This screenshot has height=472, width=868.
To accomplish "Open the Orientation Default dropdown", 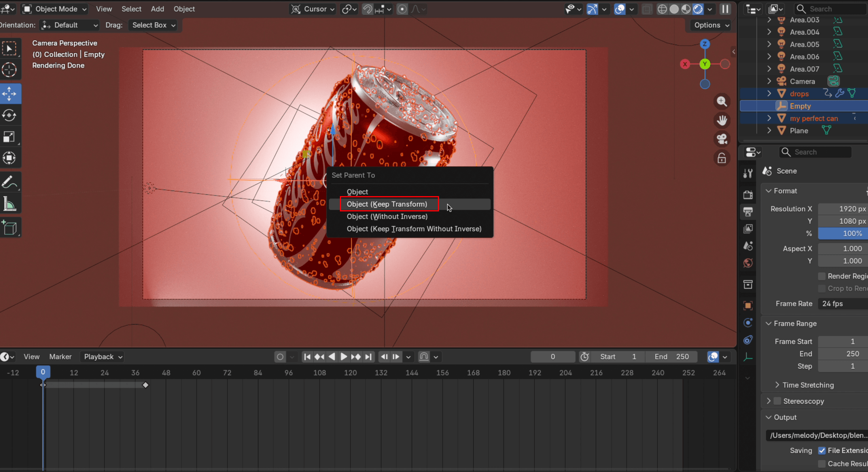I will pyautogui.click(x=70, y=25).
